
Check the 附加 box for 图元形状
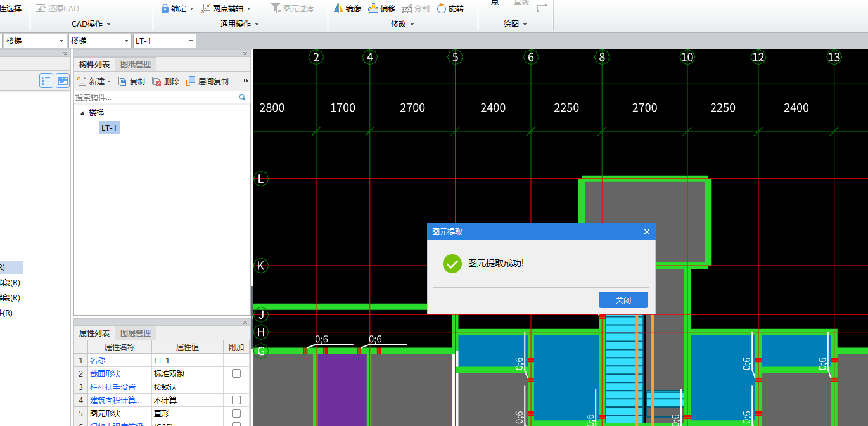[236, 413]
